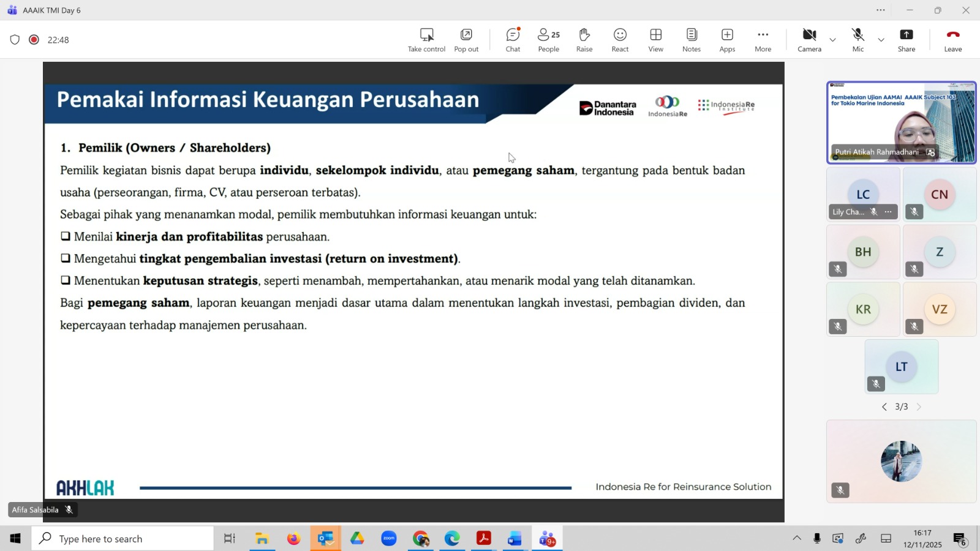
Task: Leave the meeting
Action: [952, 40]
